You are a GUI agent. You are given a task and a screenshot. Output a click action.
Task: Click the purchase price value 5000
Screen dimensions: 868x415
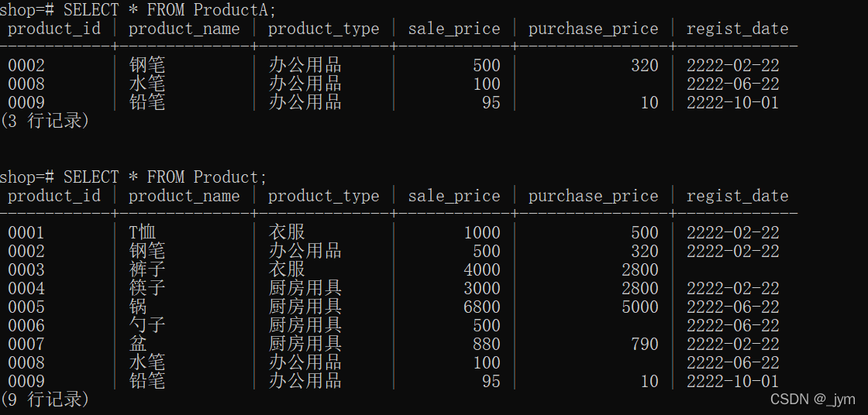[x=639, y=307]
